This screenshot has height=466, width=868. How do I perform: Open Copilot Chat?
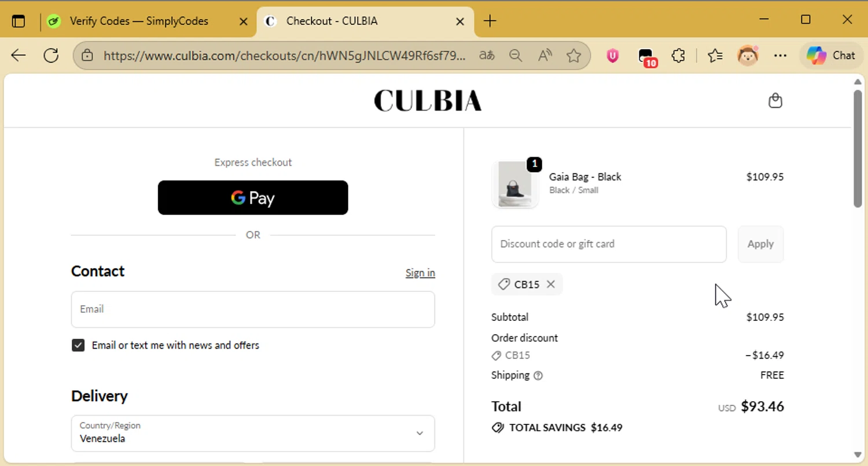point(831,56)
